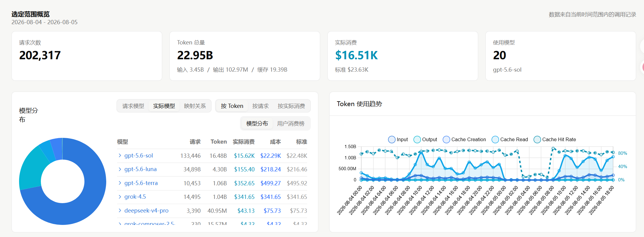Expand the gpt-5.6-luna row chevron
644x237 pixels.
pyautogui.click(x=120, y=169)
